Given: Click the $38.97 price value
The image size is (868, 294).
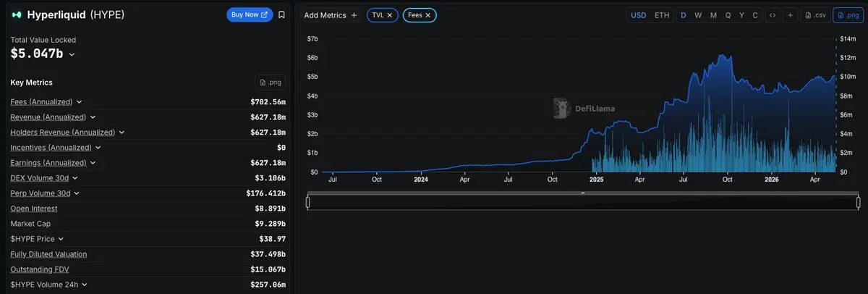Looking at the screenshot, I should (272, 239).
